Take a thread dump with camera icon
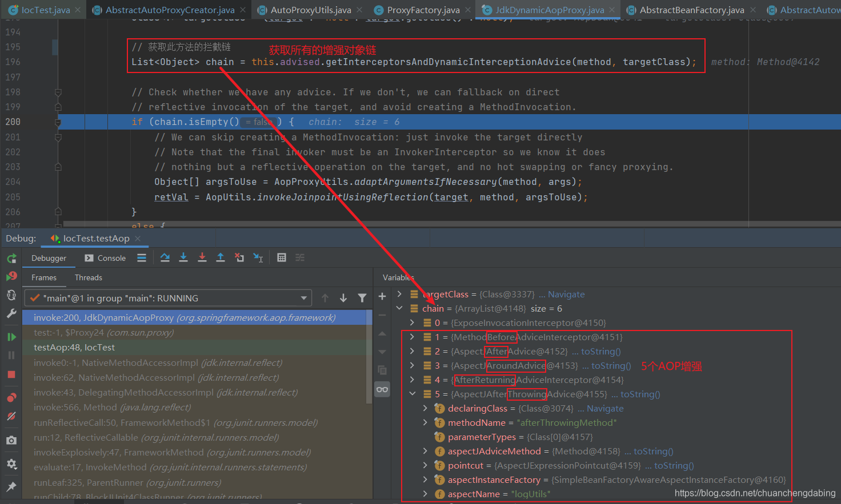This screenshot has height=504, width=841. click(x=11, y=441)
